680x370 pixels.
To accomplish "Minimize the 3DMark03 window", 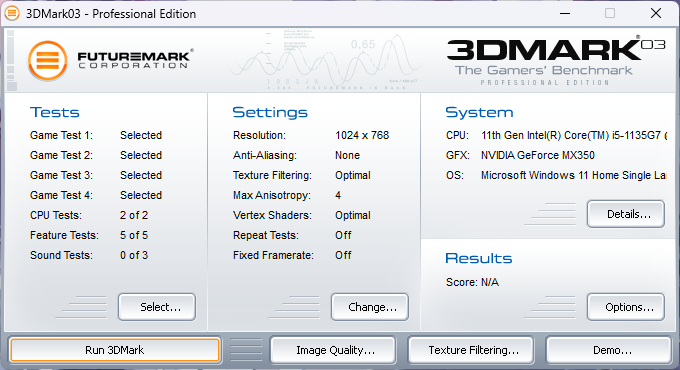I will (x=565, y=13).
